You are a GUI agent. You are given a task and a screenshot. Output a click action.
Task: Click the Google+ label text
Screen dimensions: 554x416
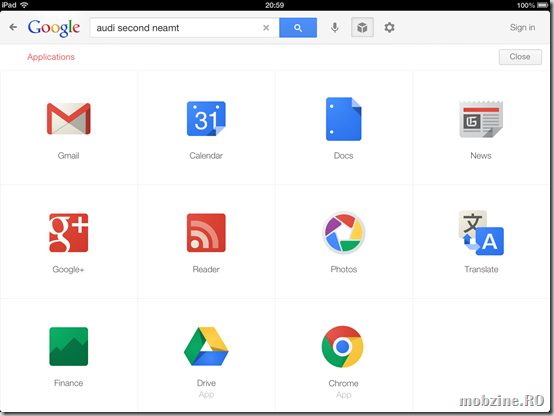68,269
